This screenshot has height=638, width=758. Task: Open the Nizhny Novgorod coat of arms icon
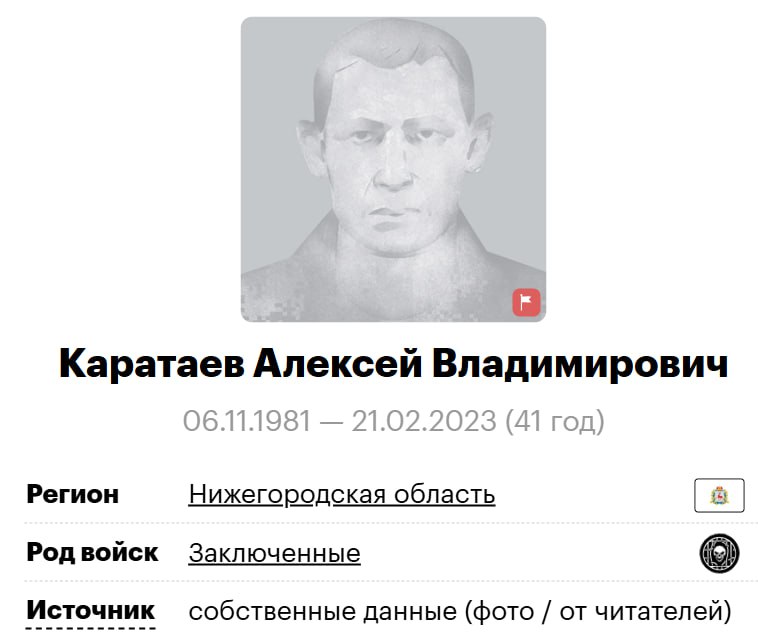pyautogui.click(x=719, y=495)
